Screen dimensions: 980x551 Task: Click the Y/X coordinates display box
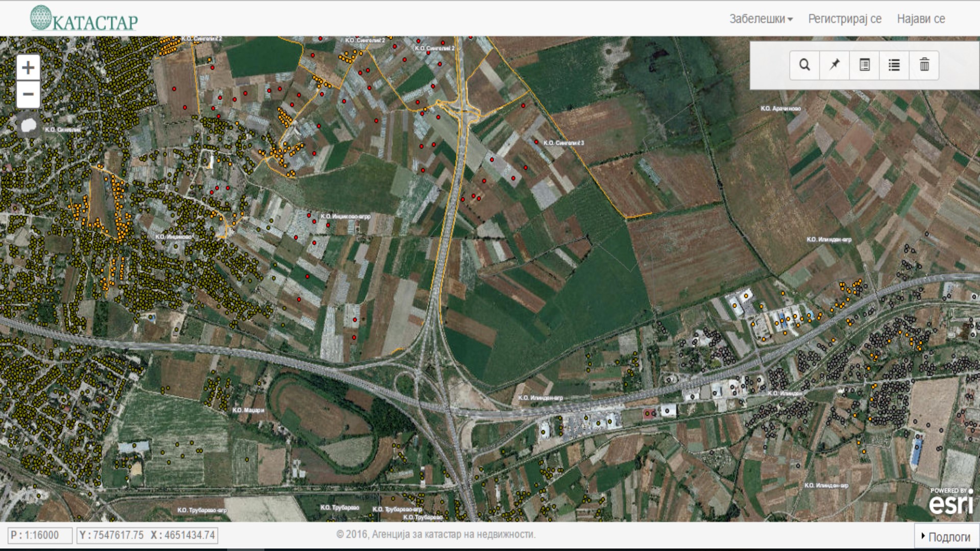(x=148, y=535)
